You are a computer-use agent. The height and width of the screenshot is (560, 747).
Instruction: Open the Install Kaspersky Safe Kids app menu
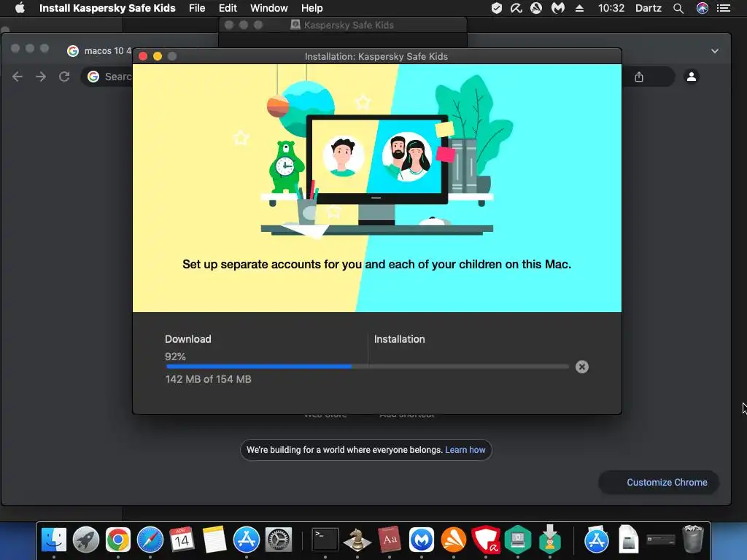[x=107, y=8]
